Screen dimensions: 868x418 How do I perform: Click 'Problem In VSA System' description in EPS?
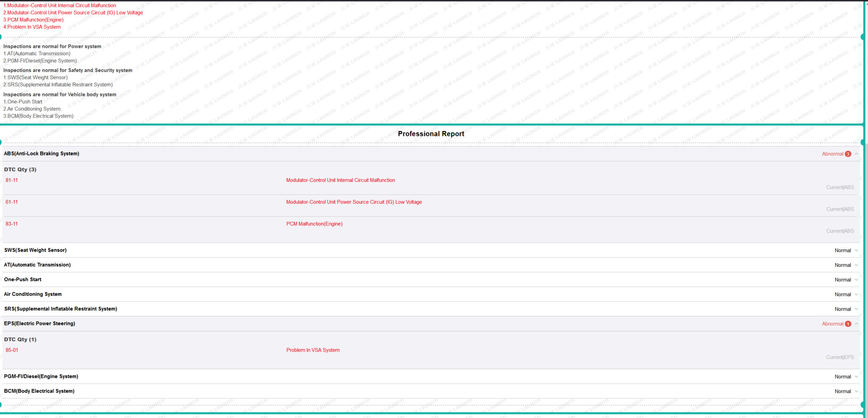coord(313,350)
